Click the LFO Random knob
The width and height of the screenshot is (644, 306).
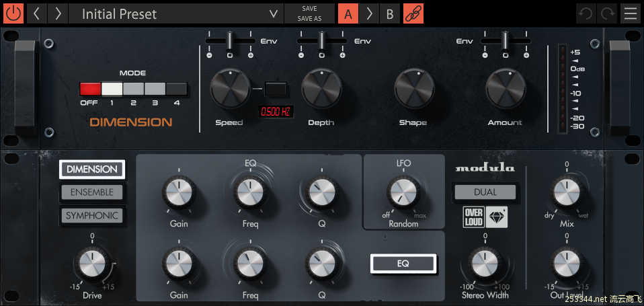pyautogui.click(x=403, y=192)
